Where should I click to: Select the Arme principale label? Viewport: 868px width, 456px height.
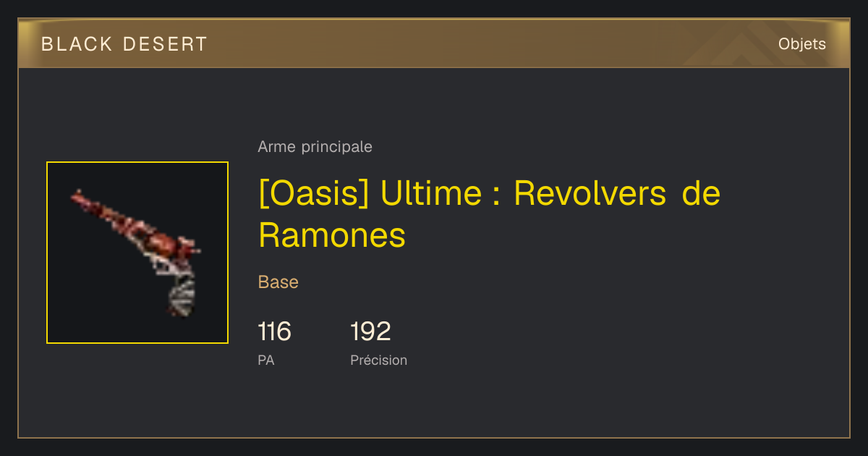pos(315,147)
